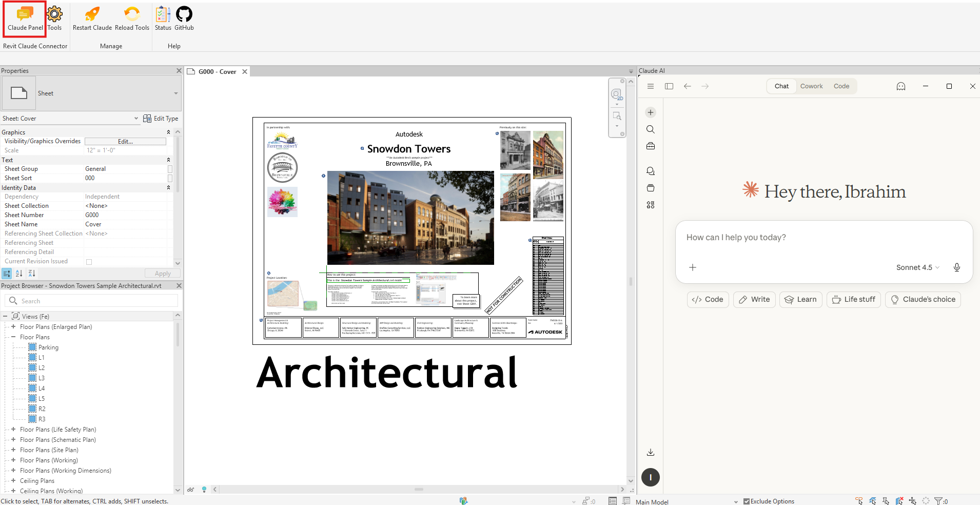Image resolution: width=980 pixels, height=505 pixels.
Task: Open the Sonnet 4.5 model dropdown
Action: click(x=917, y=267)
